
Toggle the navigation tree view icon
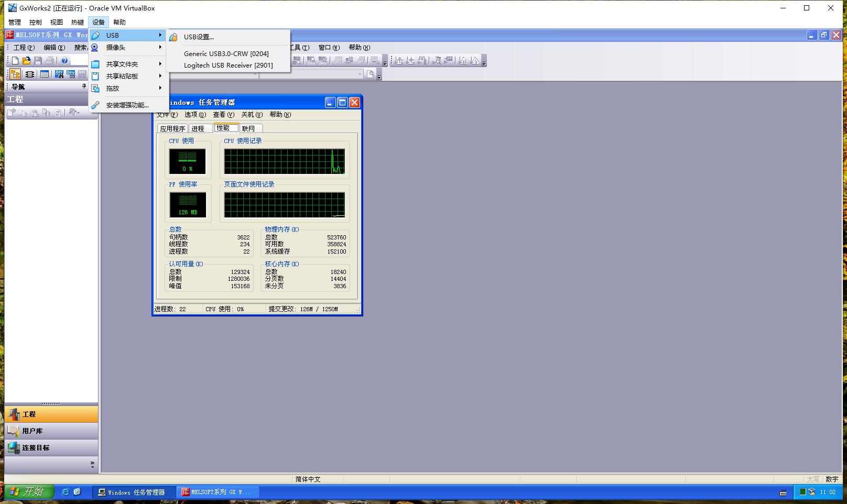click(15, 74)
